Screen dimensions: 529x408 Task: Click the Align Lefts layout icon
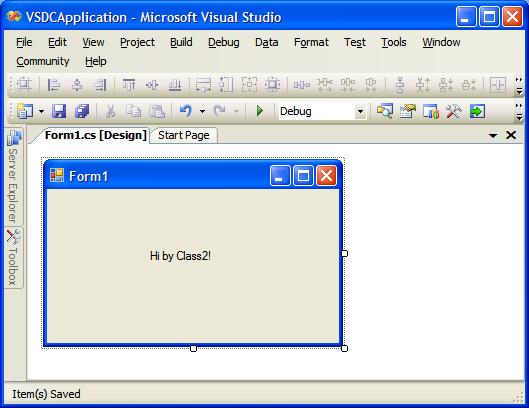[54, 84]
